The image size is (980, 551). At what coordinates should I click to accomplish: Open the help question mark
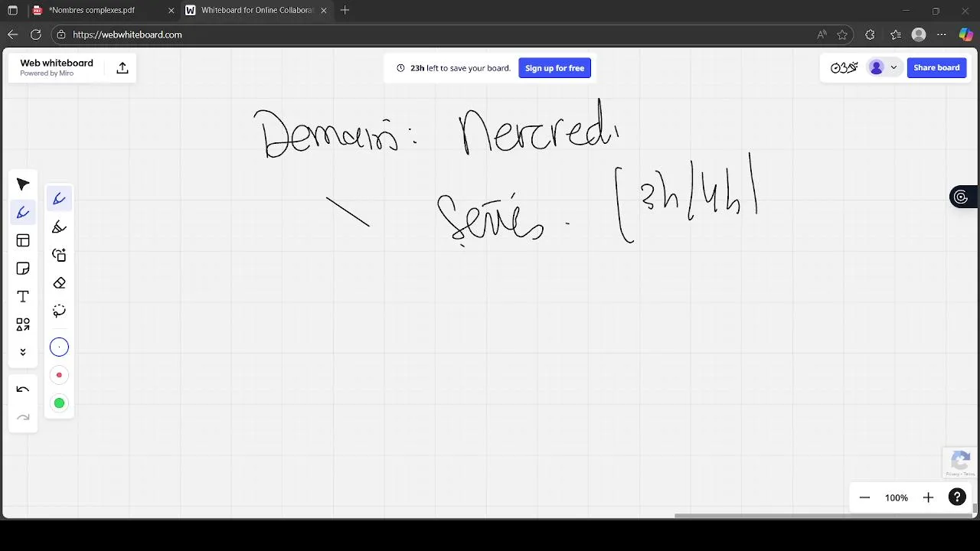click(x=957, y=497)
